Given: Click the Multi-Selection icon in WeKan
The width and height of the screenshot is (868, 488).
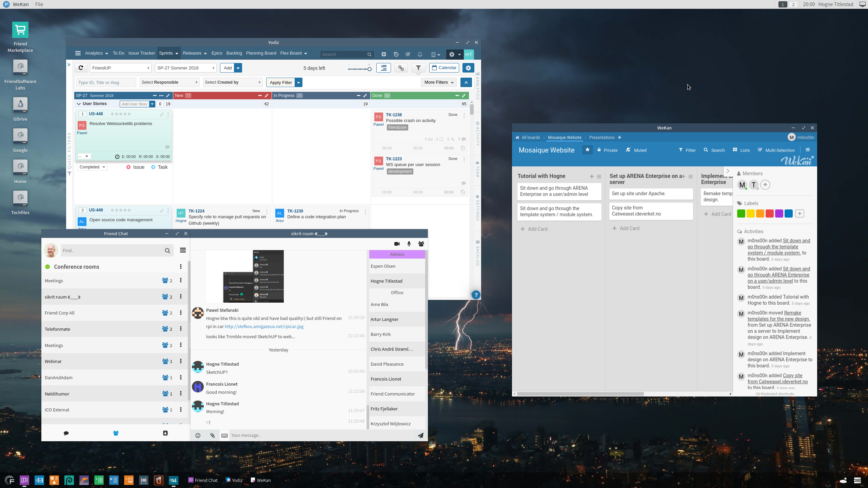Looking at the screenshot, I should (759, 149).
